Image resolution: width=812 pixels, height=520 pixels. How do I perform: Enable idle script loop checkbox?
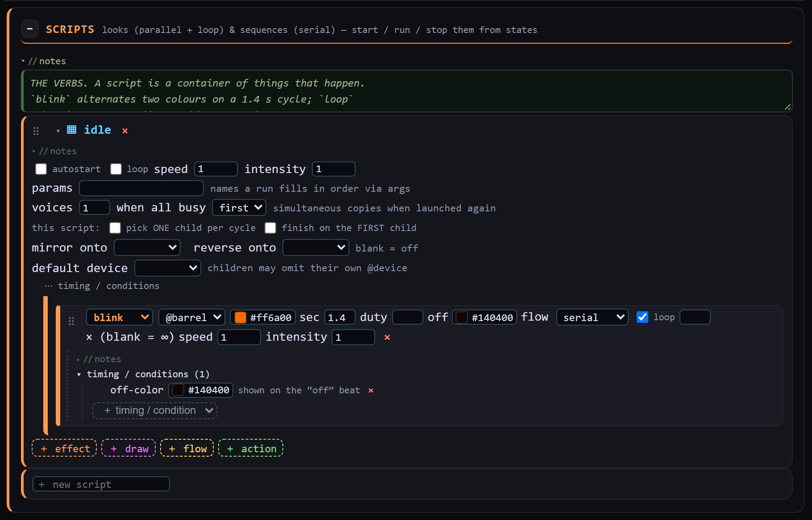pyautogui.click(x=116, y=169)
